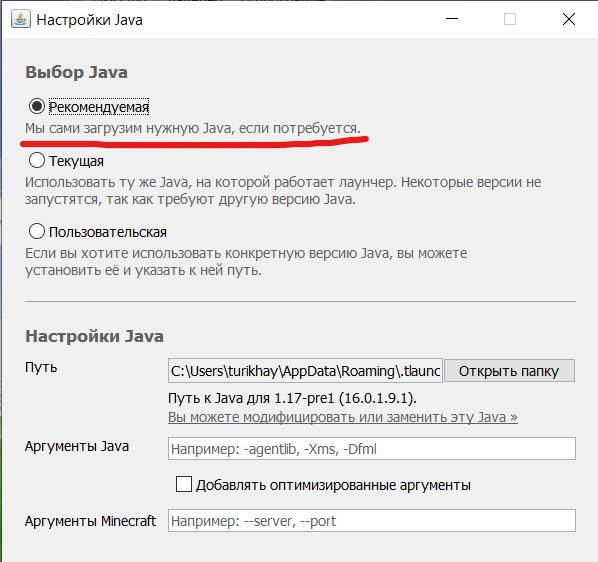Enable Добавлять оптимизированные аргументы checkbox
Screen dimensions: 598x562
click(184, 484)
